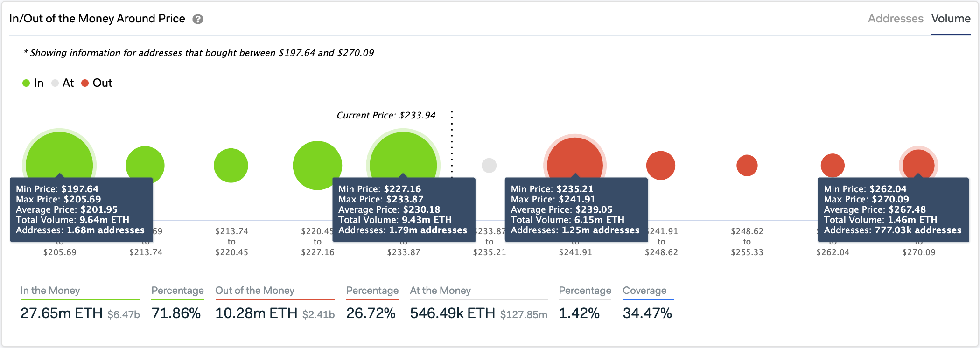
Task: Toggle the red Out legend item
Action: pos(97,83)
